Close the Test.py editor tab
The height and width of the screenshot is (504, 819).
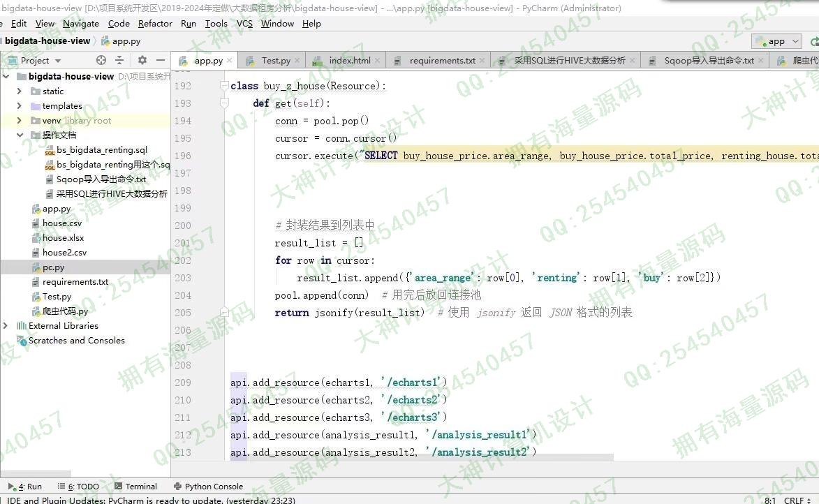pyautogui.click(x=297, y=61)
